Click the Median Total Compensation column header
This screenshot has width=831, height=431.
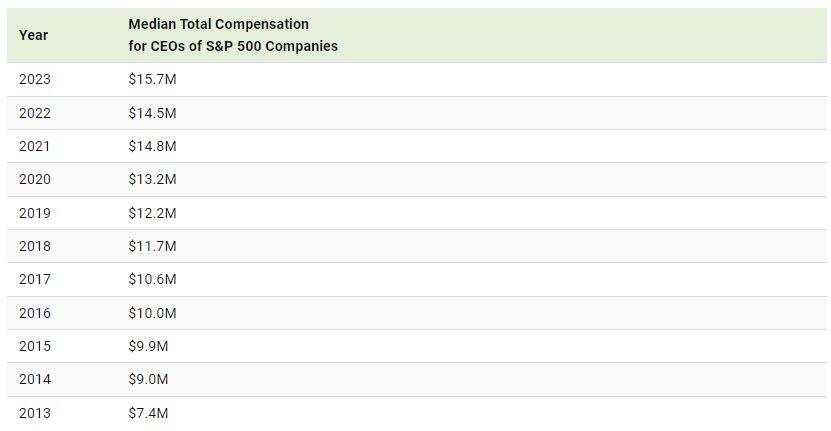pos(233,35)
